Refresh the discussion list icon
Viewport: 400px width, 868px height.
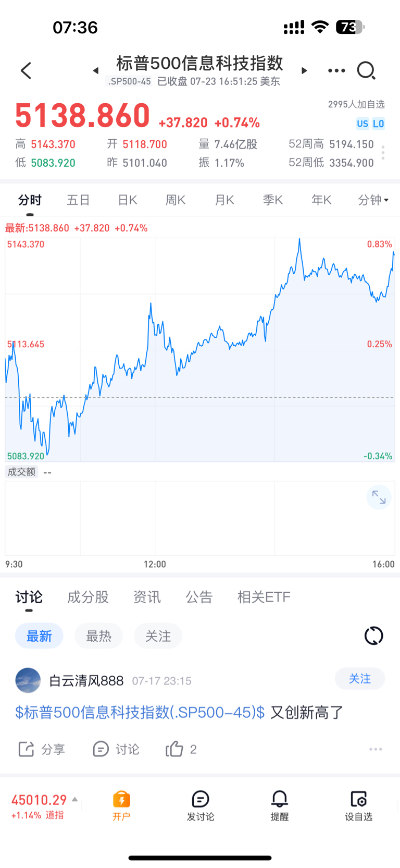pos(373,635)
